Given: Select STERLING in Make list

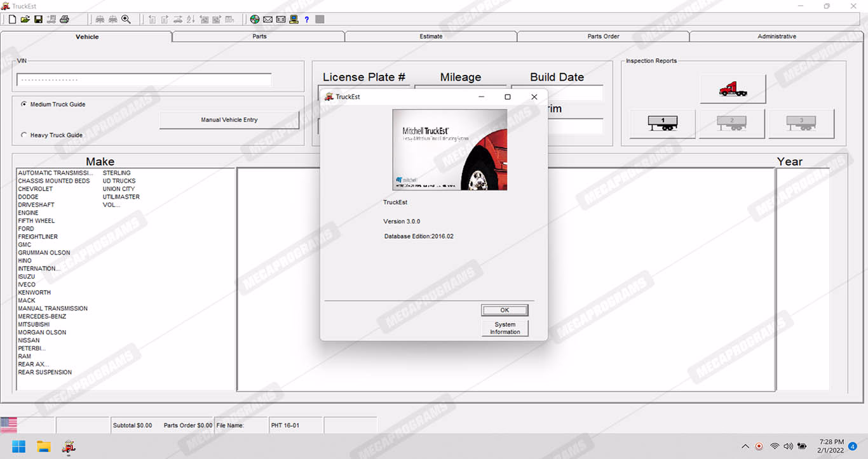Looking at the screenshot, I should coord(117,173).
